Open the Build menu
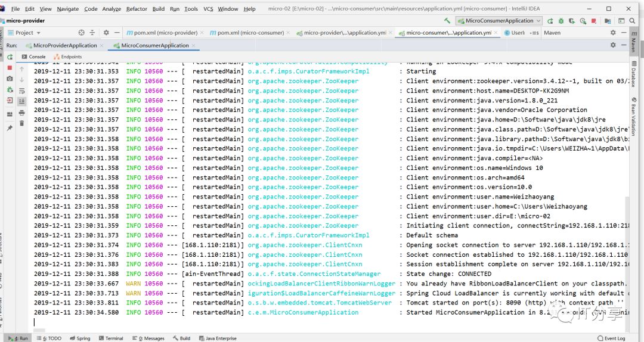This screenshot has height=342, width=644. (x=159, y=8)
